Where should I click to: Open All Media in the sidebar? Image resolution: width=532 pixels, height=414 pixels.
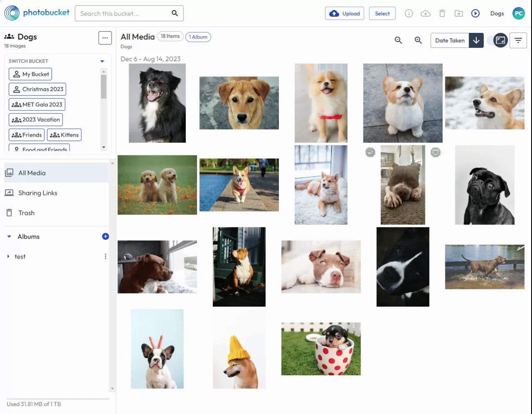click(56, 173)
